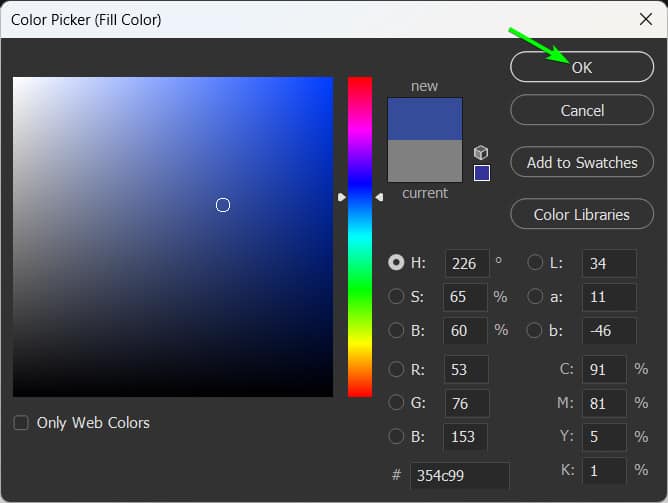Click the small web-safe blue swatch
The width and height of the screenshot is (668, 503).
pos(482,173)
